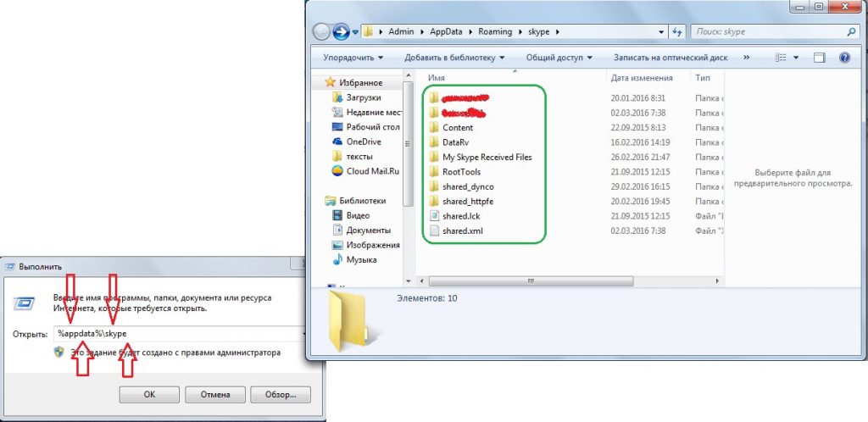Select Cloud Mail.Ru in favorites
868x422 pixels.
(372, 170)
